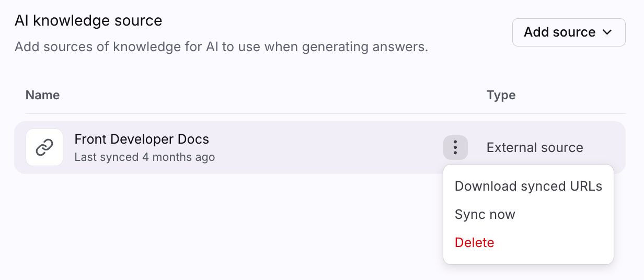Screen dimensions: 644x280
Task: Click the Type column header
Action: (x=501, y=95)
